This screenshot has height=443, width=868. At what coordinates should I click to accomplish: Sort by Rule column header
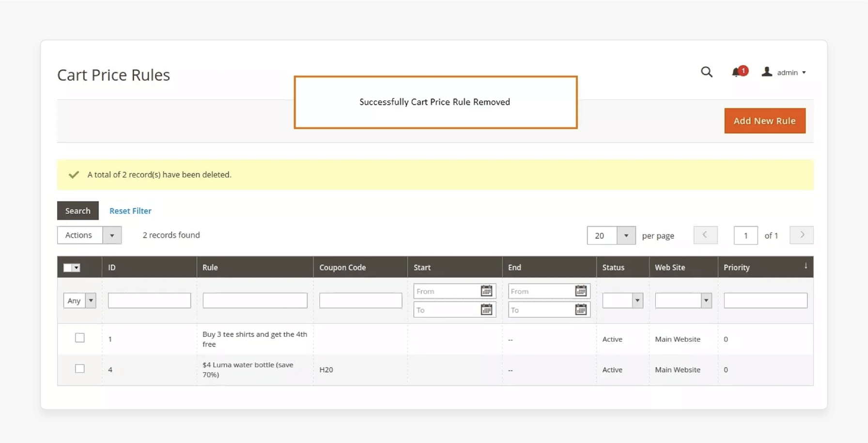pos(255,267)
